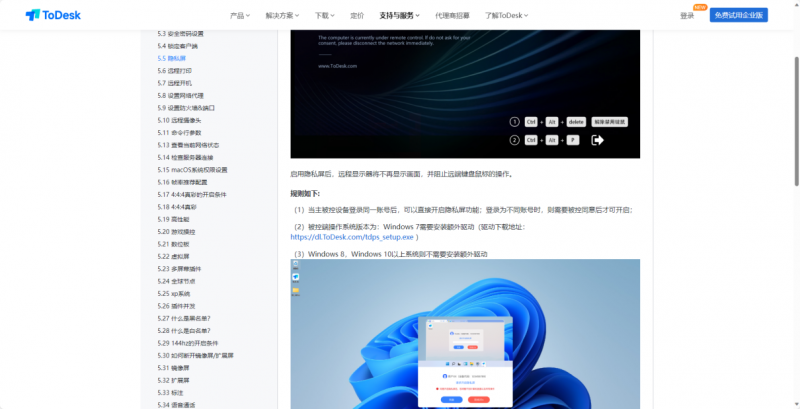Open sidebar item 5.23 多屏幕插件

[x=179, y=269]
